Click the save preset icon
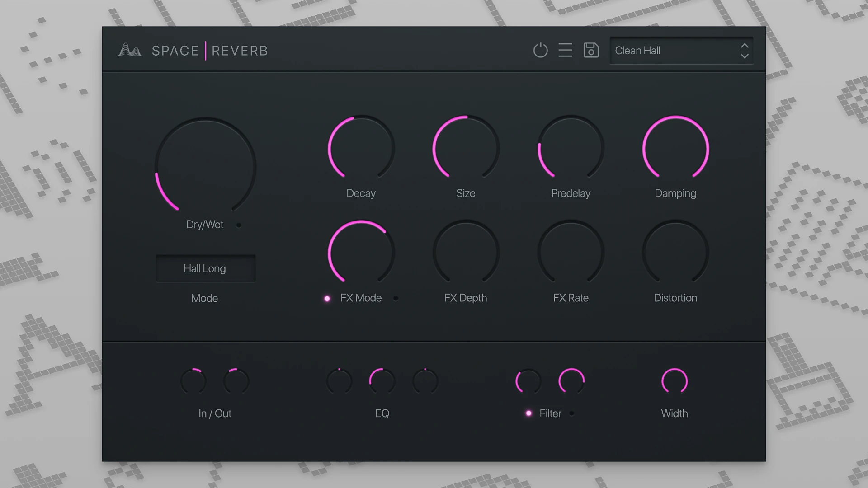868x488 pixels. (x=590, y=50)
